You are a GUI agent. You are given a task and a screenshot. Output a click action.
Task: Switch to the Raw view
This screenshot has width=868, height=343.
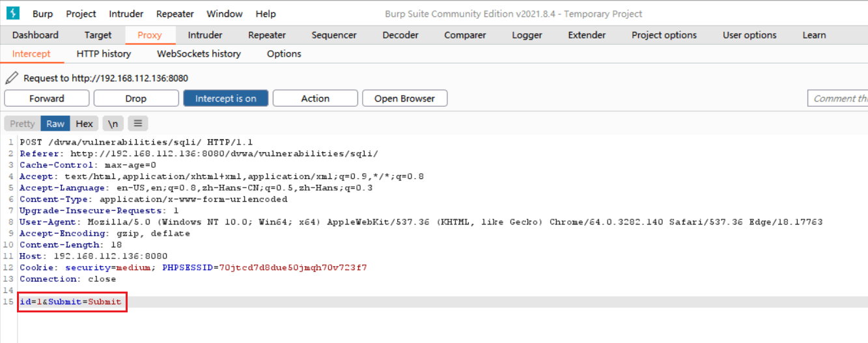pos(55,123)
